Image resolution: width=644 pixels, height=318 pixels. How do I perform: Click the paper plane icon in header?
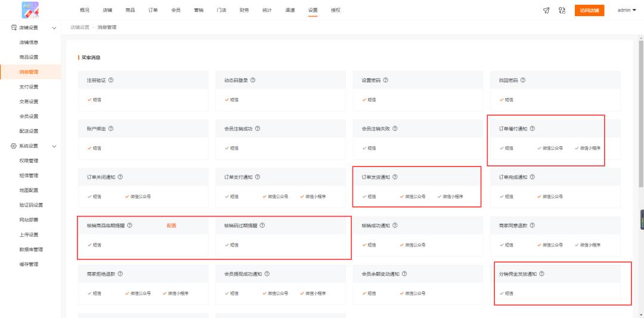pyautogui.click(x=546, y=11)
